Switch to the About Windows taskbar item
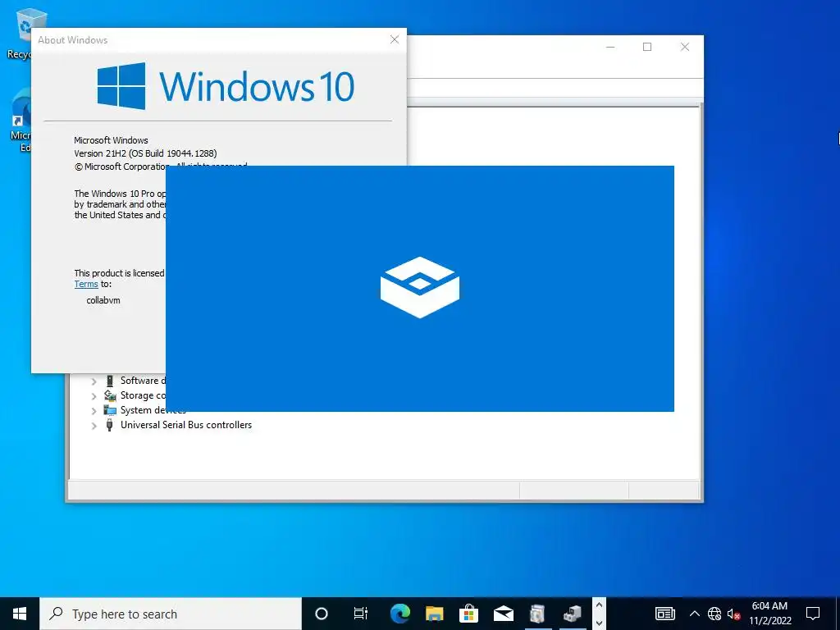840x630 pixels. pos(537,614)
